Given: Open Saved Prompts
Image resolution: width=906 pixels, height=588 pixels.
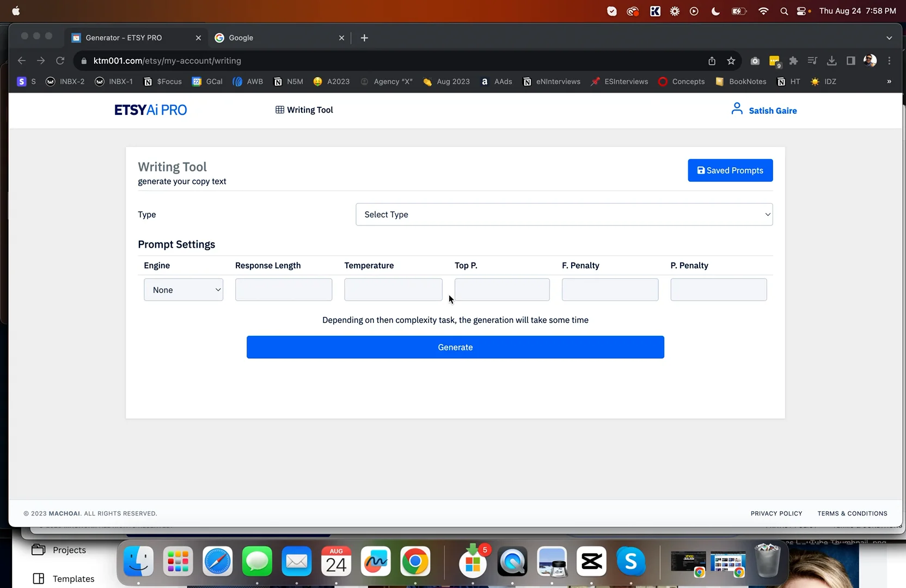Looking at the screenshot, I should tap(730, 170).
